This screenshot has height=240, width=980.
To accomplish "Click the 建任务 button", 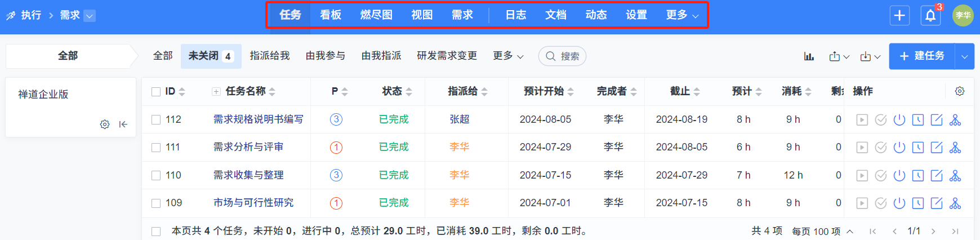I will [922, 56].
